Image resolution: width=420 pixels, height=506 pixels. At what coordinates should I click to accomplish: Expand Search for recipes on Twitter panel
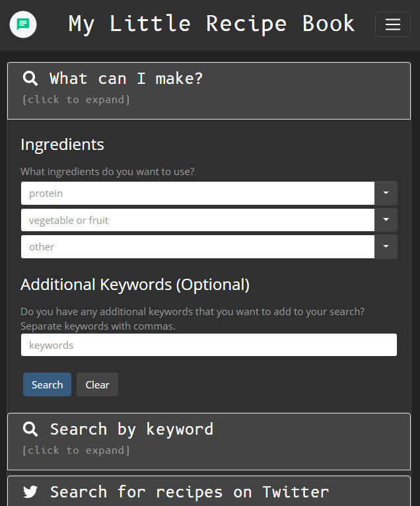(209, 491)
